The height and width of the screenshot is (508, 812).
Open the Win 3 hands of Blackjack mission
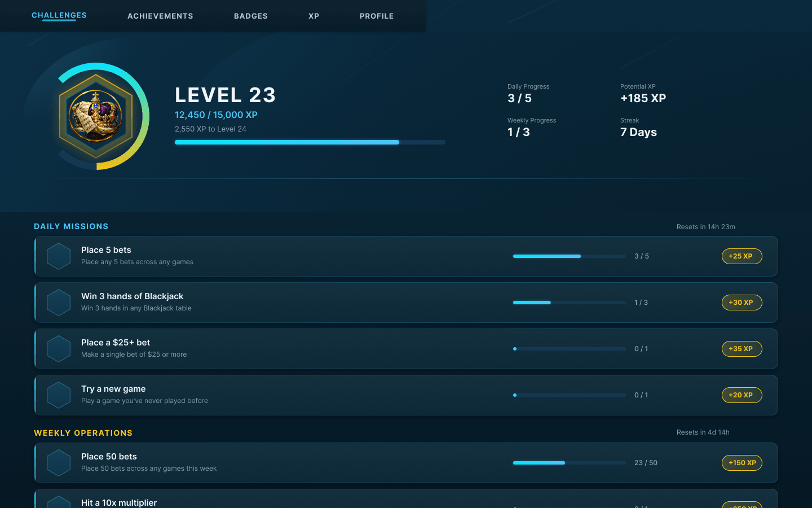[132, 296]
